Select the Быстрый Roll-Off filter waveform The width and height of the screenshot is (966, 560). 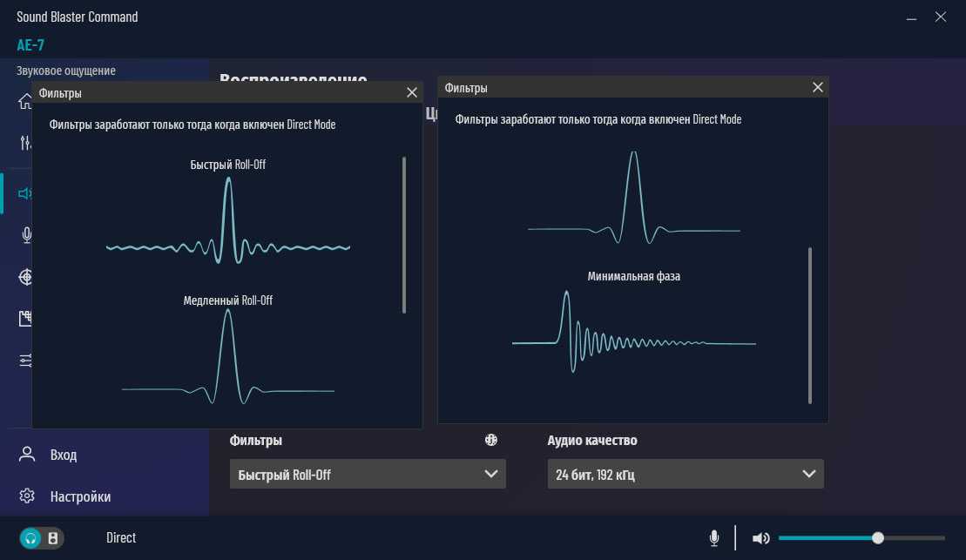(x=228, y=222)
